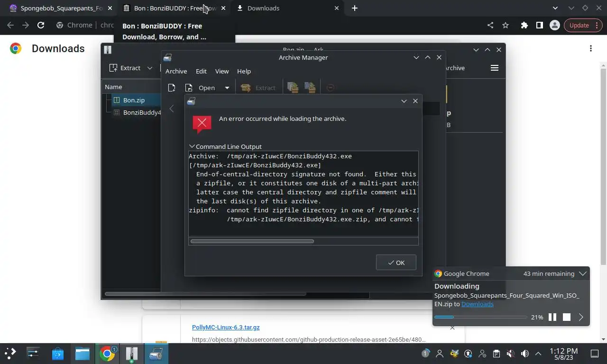Click the Chrome Update button
607x364 pixels.
coord(583,25)
